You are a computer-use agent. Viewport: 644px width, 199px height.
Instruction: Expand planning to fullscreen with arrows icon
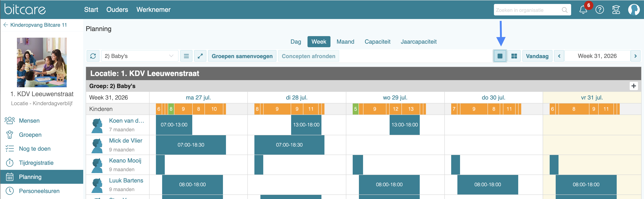tap(200, 56)
